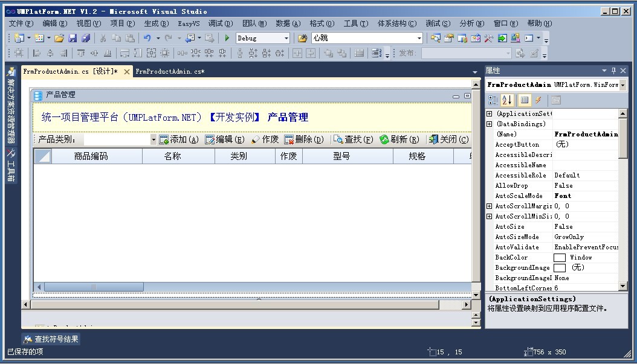Open the 工具箱 toolbox side tab
This screenshot has width=637, height=364.
tap(11, 165)
